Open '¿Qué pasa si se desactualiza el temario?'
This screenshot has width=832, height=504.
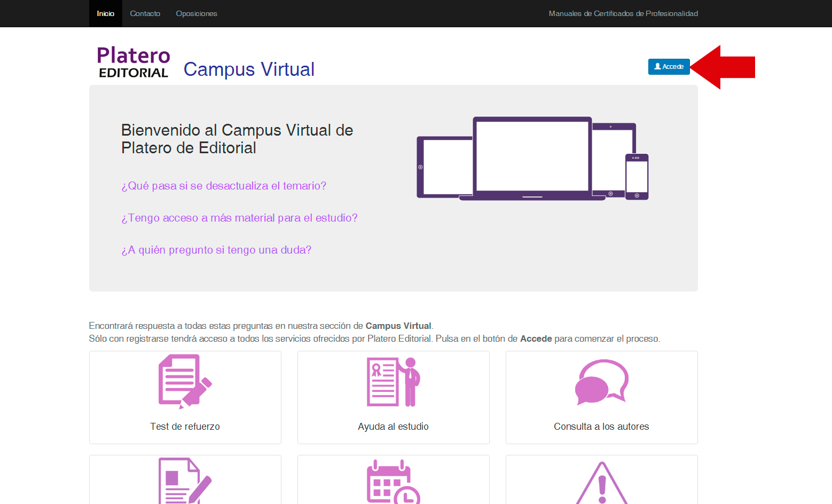tap(224, 186)
